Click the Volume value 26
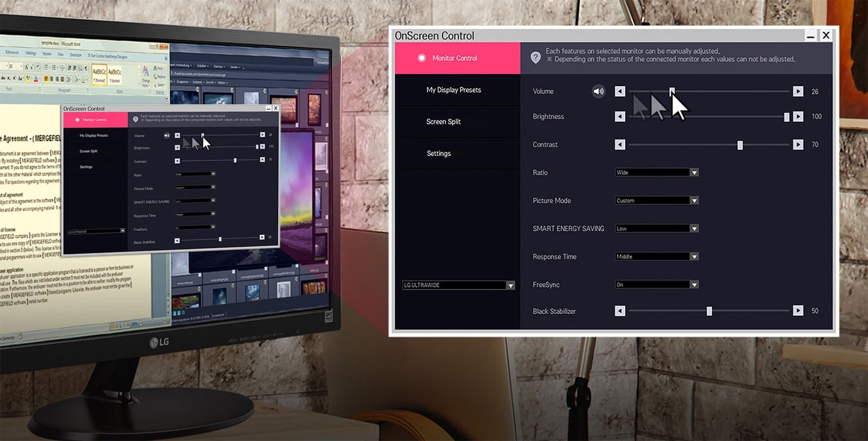 tap(815, 92)
